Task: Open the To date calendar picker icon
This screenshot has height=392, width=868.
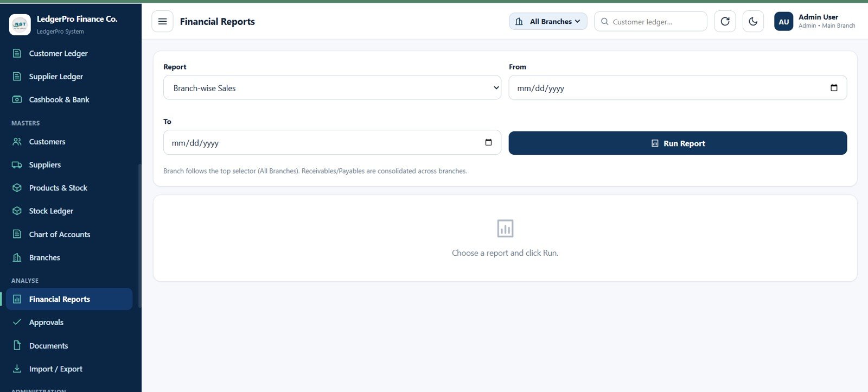Action: [488, 142]
